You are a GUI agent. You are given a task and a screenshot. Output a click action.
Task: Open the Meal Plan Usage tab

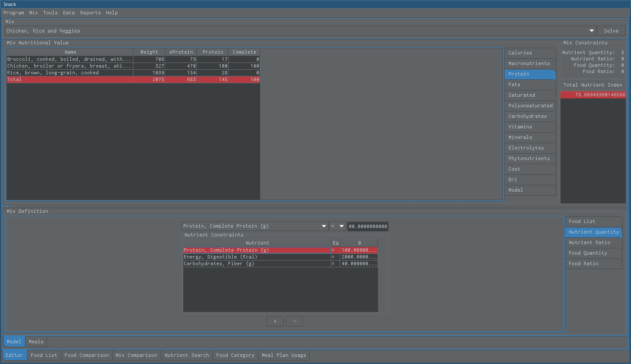click(x=284, y=355)
